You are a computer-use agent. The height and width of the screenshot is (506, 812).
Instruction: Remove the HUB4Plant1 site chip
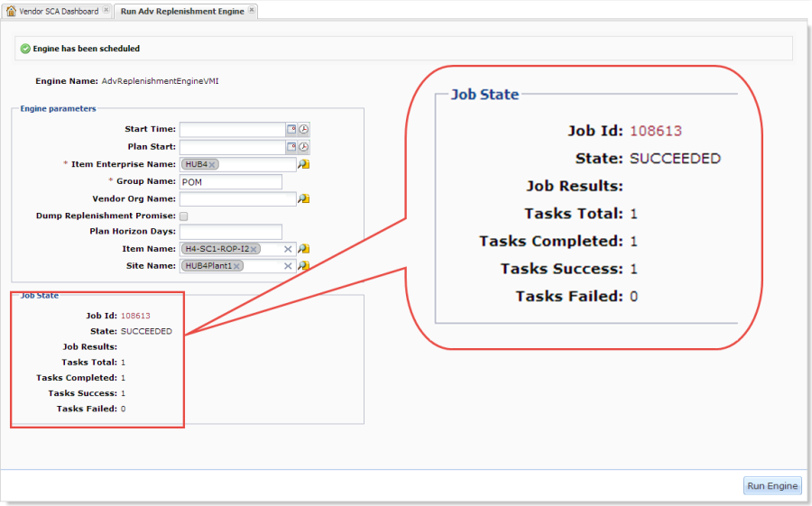[x=236, y=266]
